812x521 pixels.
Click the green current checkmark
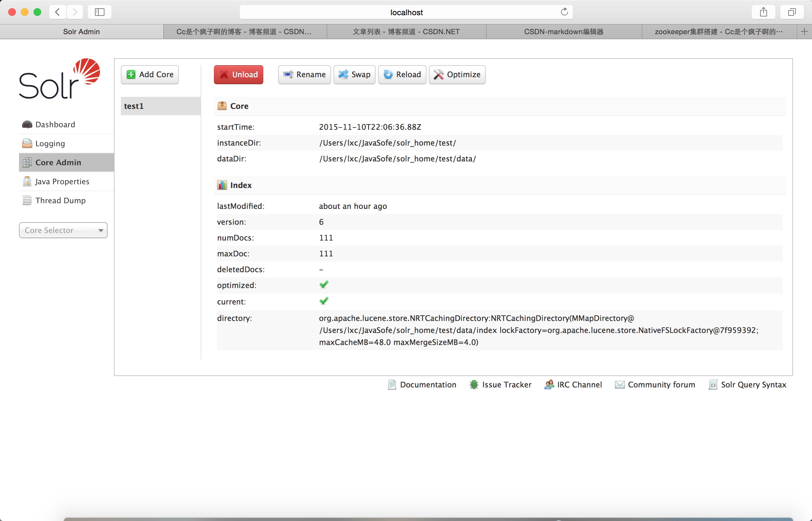pyautogui.click(x=324, y=301)
